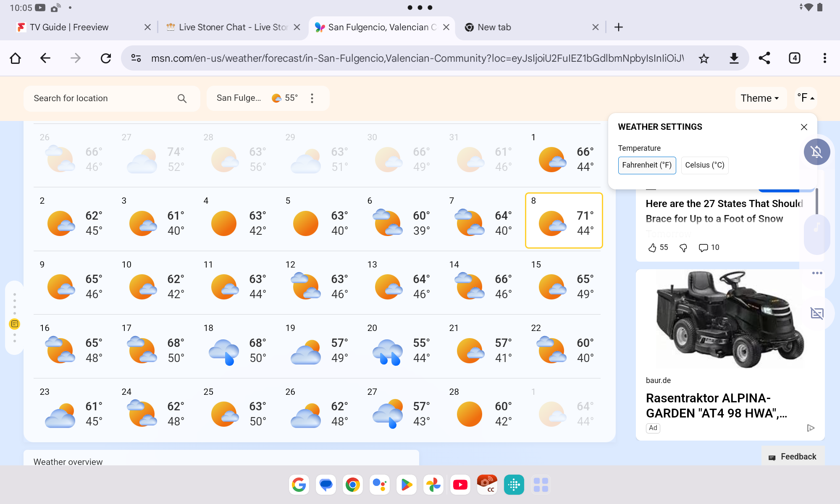Click the captions-off icon on right edge
The height and width of the screenshot is (504, 840).
(x=817, y=313)
